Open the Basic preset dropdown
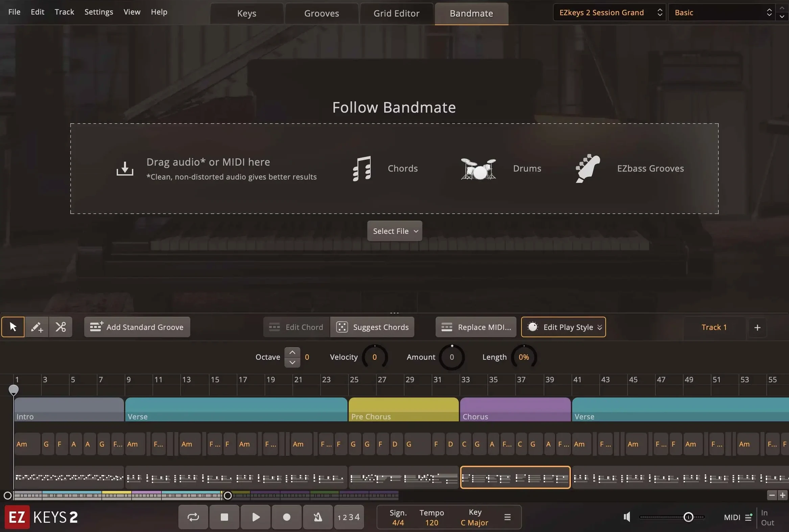The height and width of the screenshot is (532, 789). tap(722, 12)
